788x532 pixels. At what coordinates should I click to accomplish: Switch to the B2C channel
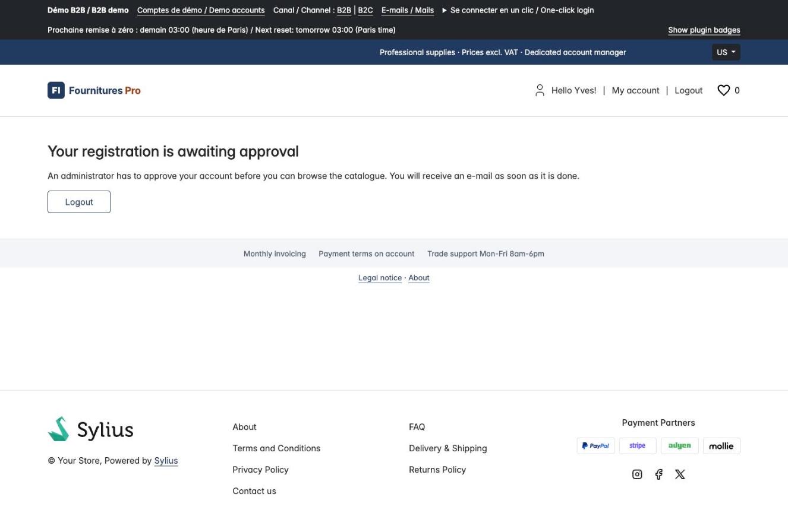pyautogui.click(x=365, y=10)
